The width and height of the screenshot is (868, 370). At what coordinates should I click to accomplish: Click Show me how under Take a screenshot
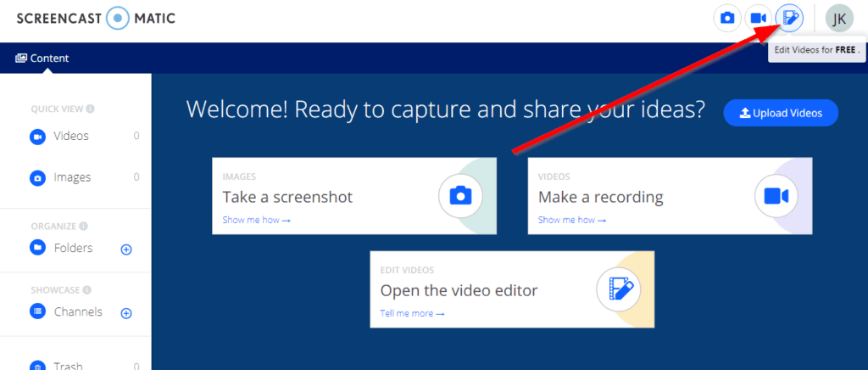(x=256, y=220)
